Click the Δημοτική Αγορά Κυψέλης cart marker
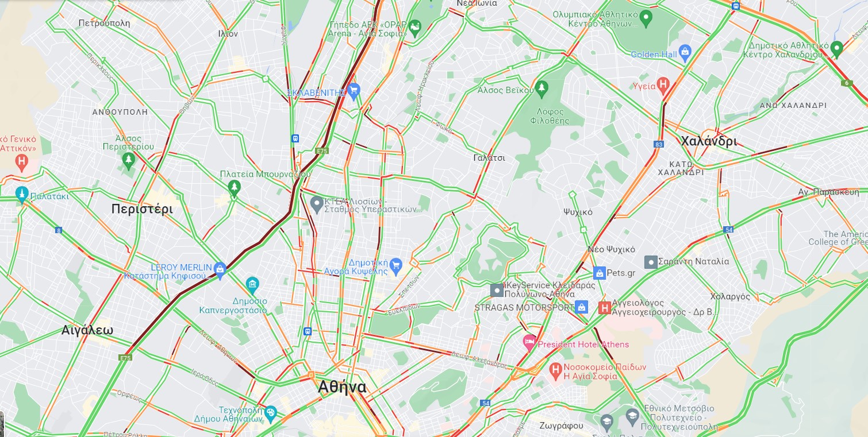Viewport: 868px width, 437px height. tap(395, 265)
